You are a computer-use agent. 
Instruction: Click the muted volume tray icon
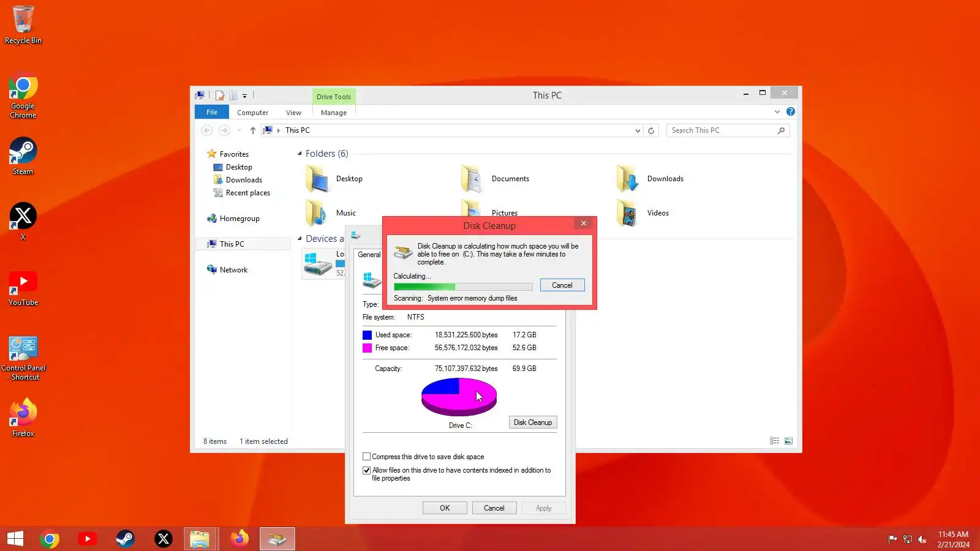922,539
